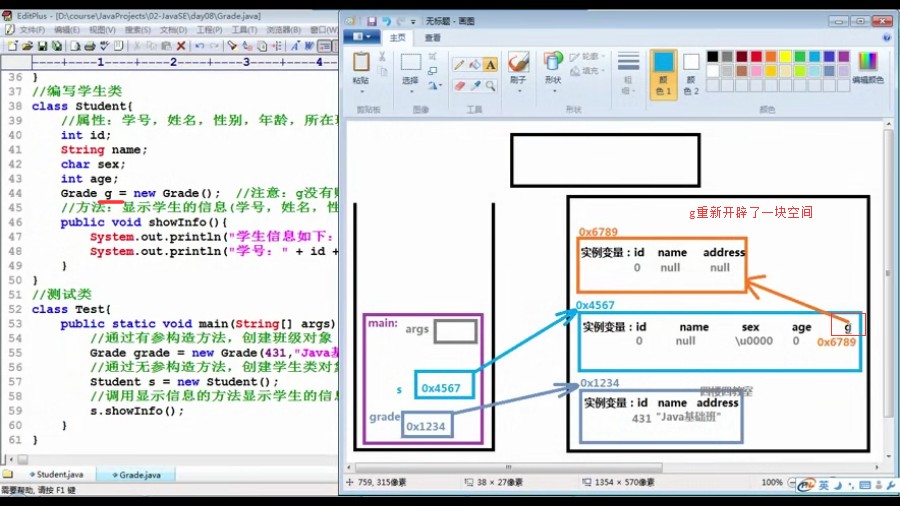Click the Crop icon in Paint

coord(432,57)
